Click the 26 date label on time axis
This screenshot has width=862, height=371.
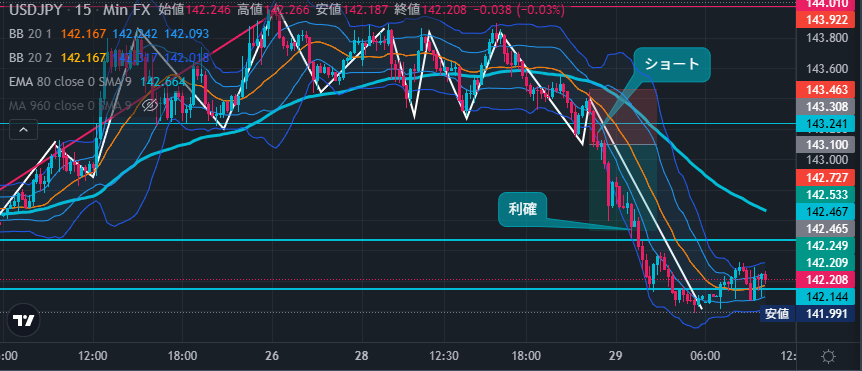pos(272,356)
